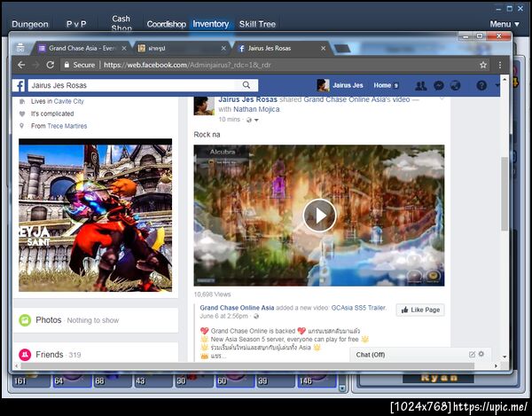This screenshot has width=532, height=416.
Task: Open the Jairus Jes profile link in the top bar
Action: pyautogui.click(x=348, y=85)
